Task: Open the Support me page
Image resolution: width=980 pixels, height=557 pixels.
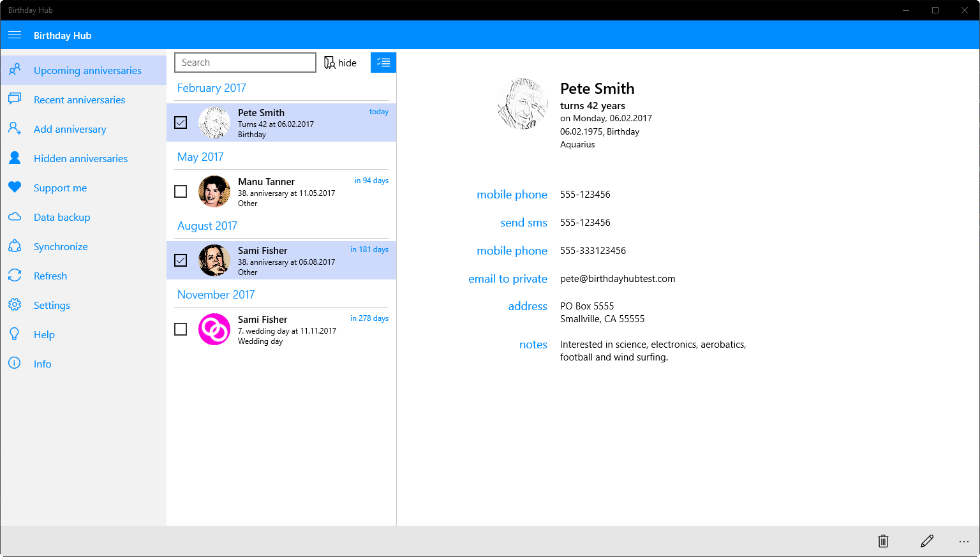Action: click(60, 188)
